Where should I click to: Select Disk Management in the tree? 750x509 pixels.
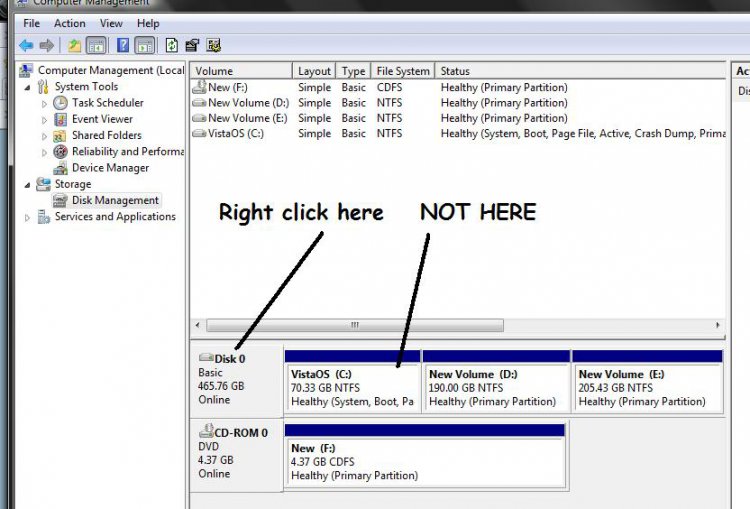[x=115, y=200]
